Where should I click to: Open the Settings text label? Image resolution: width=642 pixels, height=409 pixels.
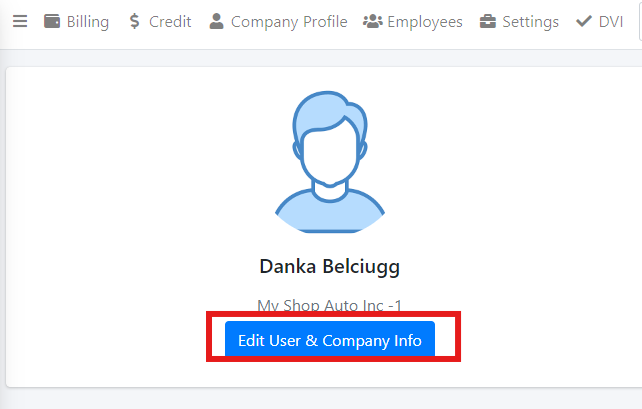(x=531, y=22)
